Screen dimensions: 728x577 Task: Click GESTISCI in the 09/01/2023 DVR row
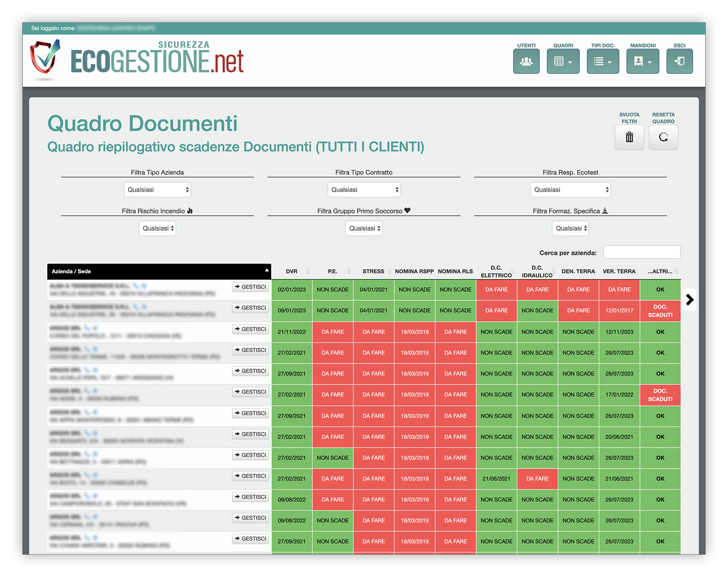pos(251,308)
